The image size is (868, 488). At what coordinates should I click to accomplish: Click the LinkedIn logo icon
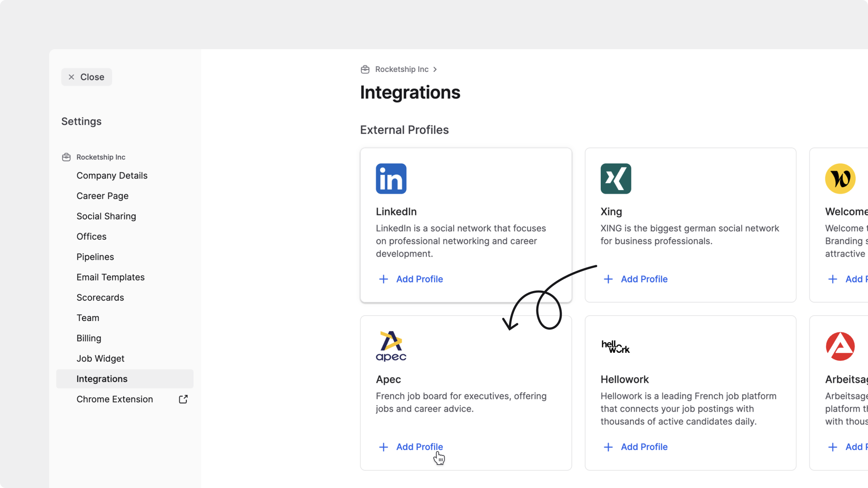(391, 178)
